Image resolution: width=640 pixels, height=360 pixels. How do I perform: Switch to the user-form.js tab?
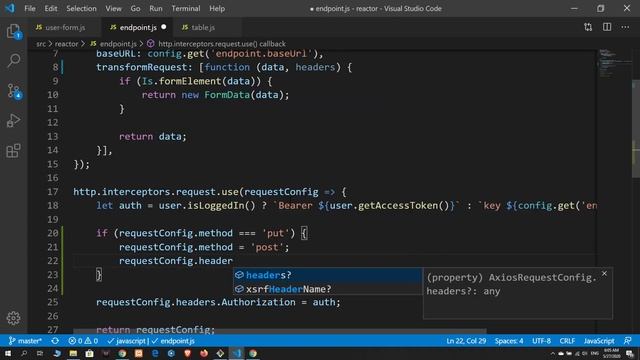click(64, 27)
